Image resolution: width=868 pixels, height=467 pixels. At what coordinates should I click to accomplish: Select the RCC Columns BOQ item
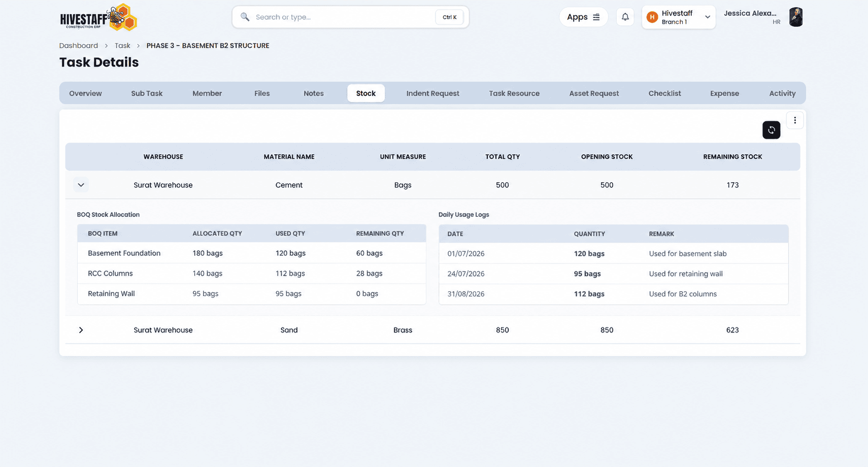[110, 274]
